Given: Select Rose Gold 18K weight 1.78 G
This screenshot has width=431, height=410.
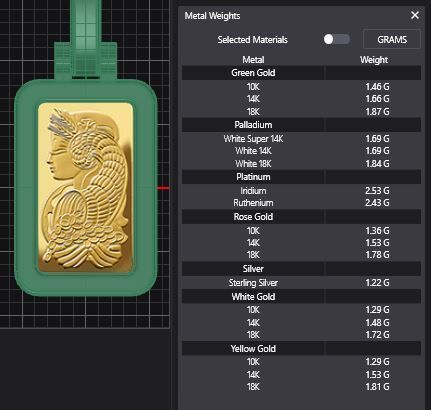Looking at the screenshot, I should 377,255.
